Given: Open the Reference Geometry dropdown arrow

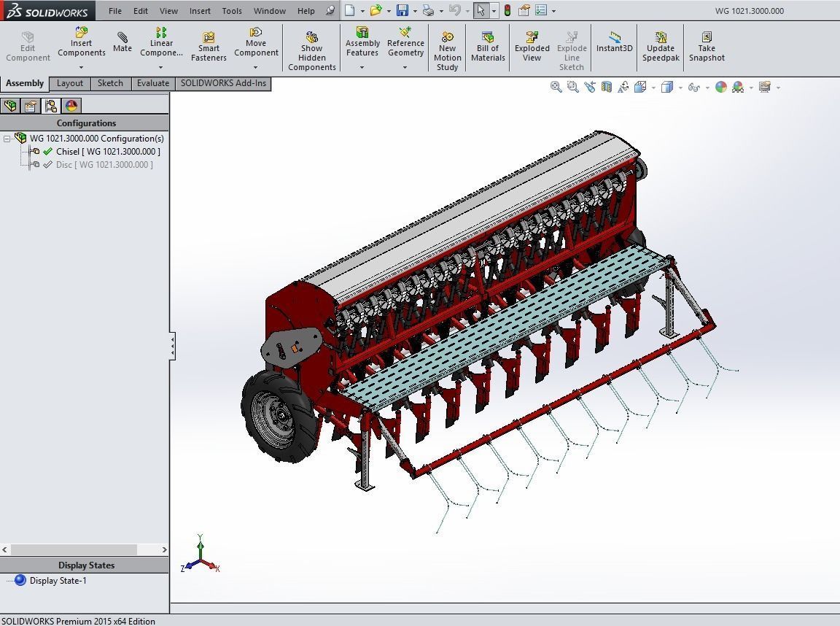Looking at the screenshot, I should click(x=405, y=68).
